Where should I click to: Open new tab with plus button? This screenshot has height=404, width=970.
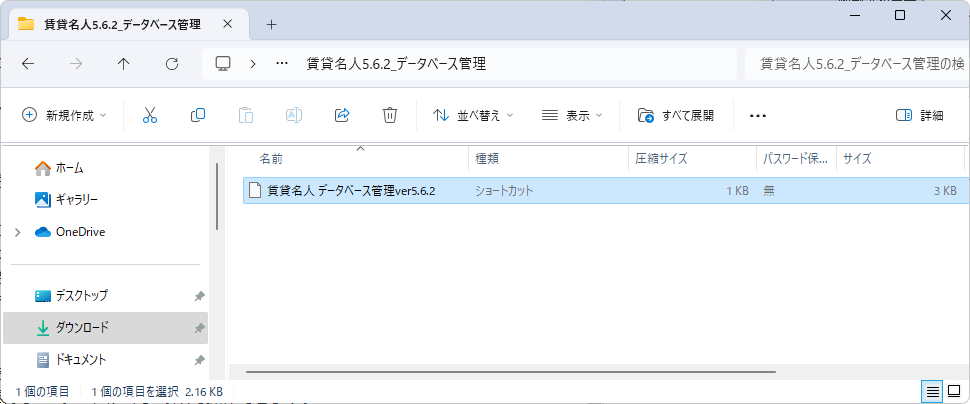point(271,24)
